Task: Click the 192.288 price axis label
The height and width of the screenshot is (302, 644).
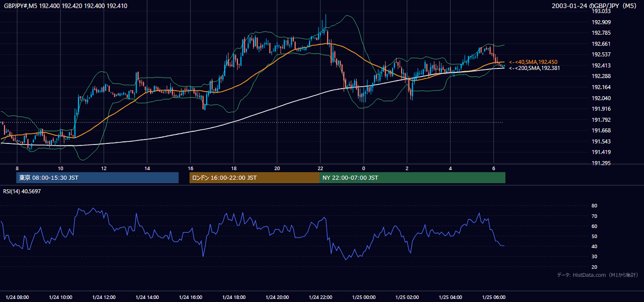Action: [x=601, y=76]
